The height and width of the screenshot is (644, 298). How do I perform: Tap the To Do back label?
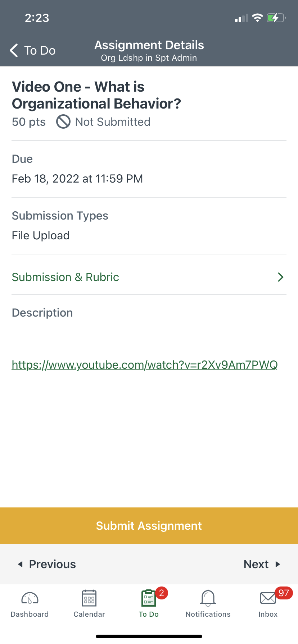[40, 51]
